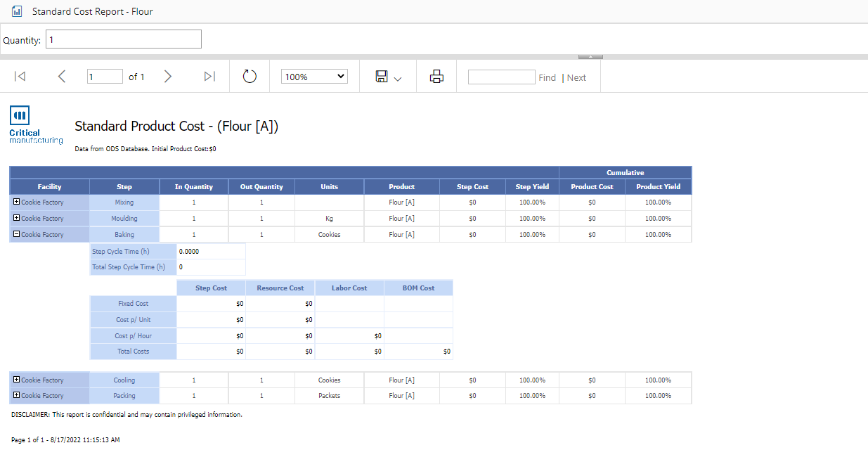Viewport: 868px width, 476px height.
Task: Go to previous report page
Action: click(62, 77)
